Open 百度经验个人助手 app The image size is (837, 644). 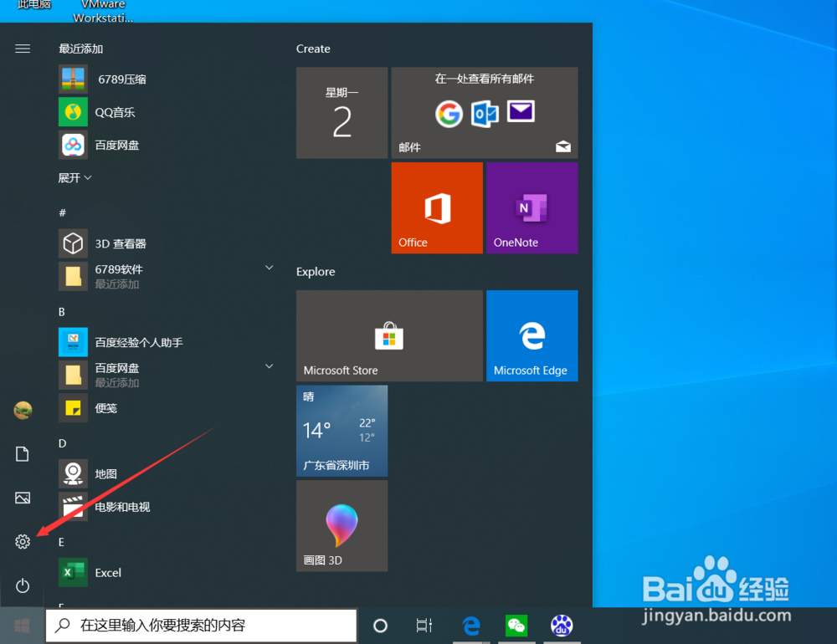click(x=139, y=343)
